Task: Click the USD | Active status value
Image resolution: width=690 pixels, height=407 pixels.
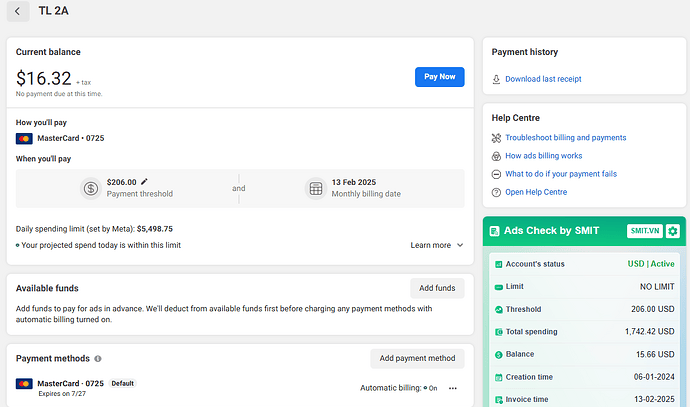Action: [x=651, y=264]
